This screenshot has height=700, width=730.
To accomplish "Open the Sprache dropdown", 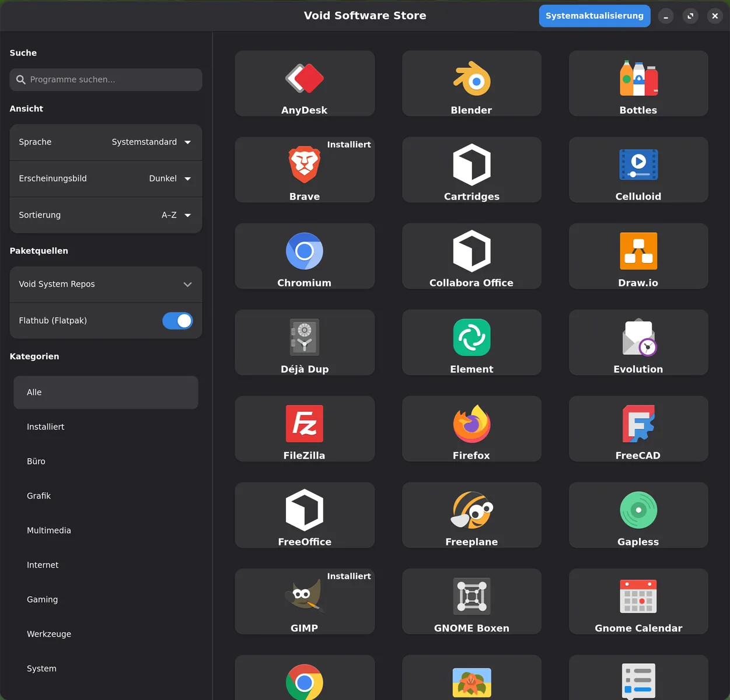I will tap(151, 142).
